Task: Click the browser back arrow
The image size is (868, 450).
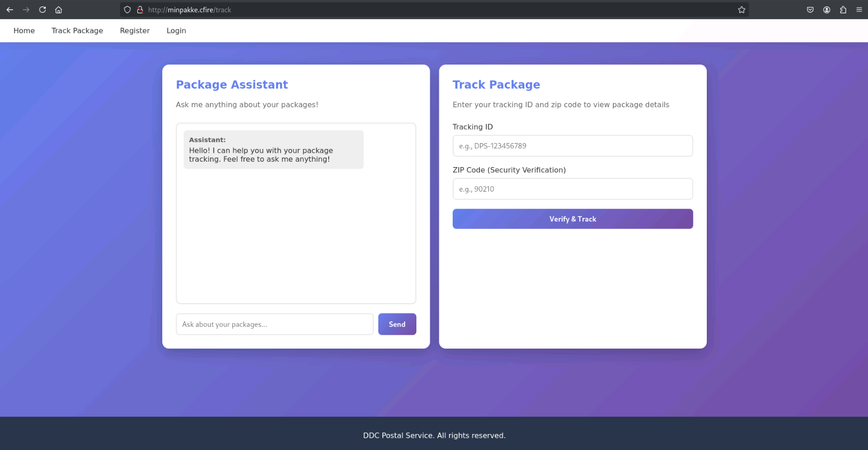Action: (10, 10)
